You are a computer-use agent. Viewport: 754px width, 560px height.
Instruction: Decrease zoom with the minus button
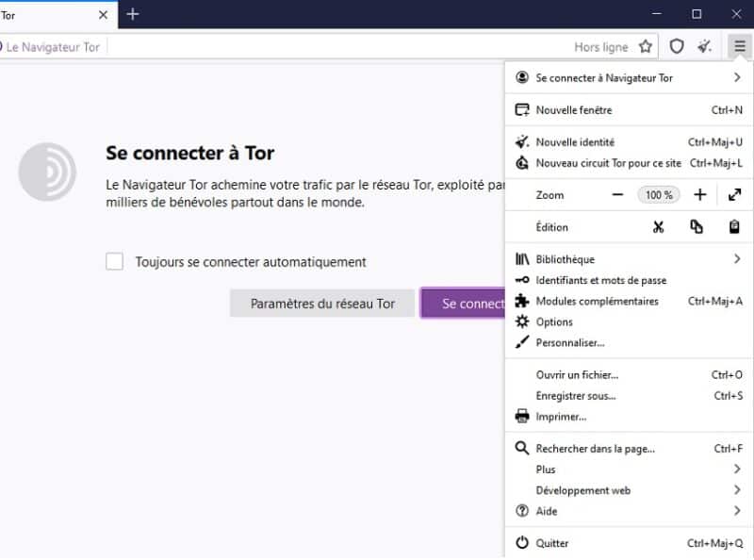(x=618, y=195)
